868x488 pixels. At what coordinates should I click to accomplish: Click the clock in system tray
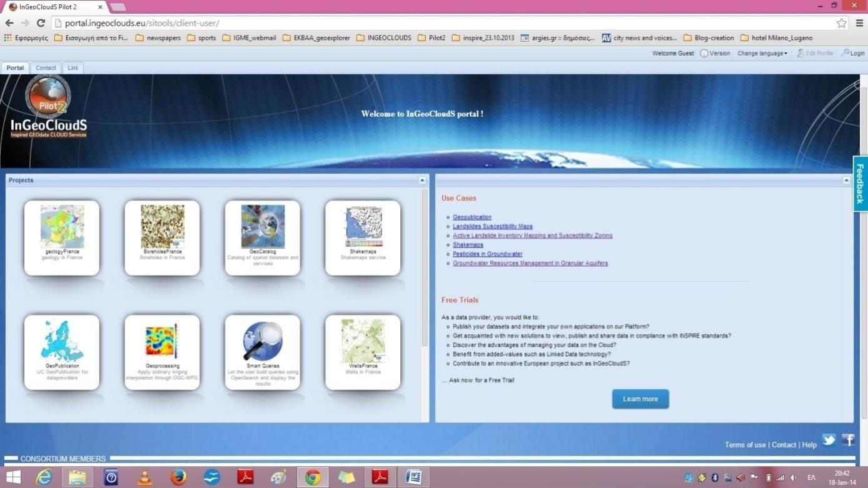[x=842, y=478]
